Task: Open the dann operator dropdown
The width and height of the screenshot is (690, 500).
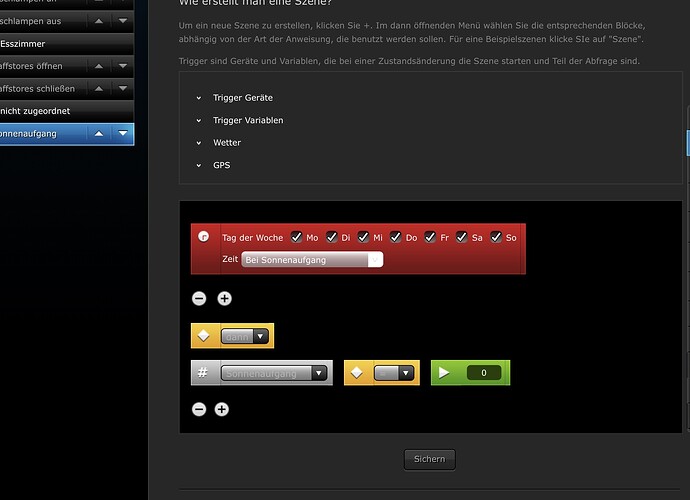Action: point(244,336)
